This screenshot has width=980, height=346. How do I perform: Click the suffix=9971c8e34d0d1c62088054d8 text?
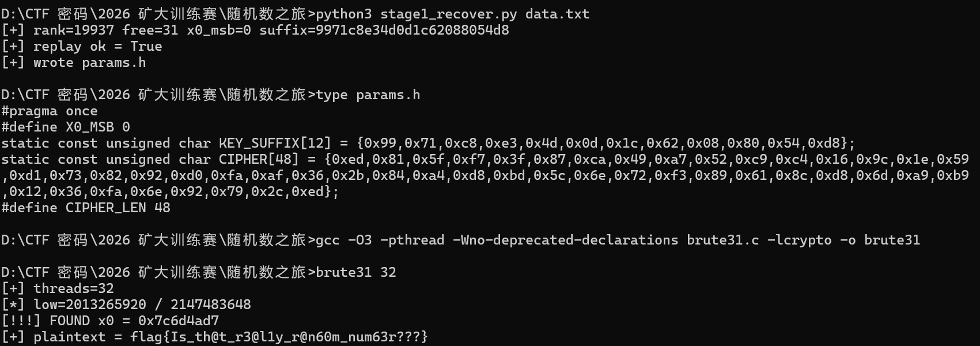(x=384, y=30)
